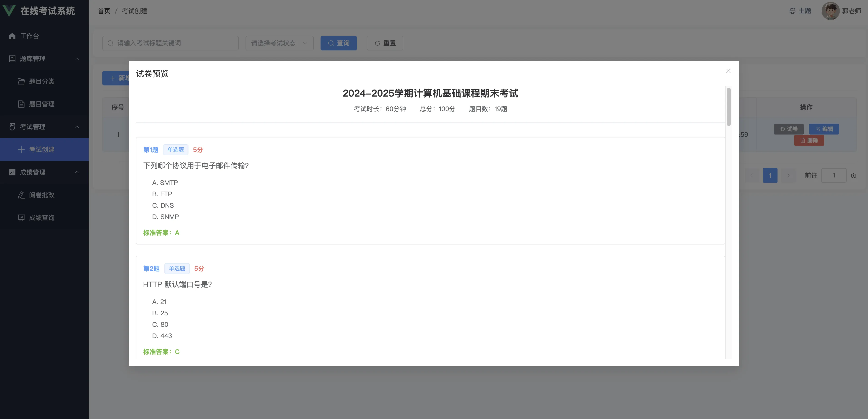Click the blue 查询 search button

pyautogui.click(x=338, y=43)
